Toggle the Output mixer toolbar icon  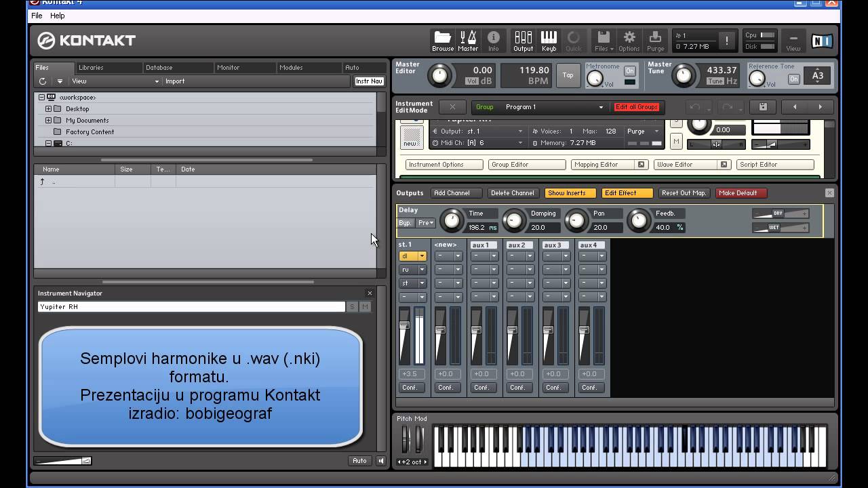(523, 41)
